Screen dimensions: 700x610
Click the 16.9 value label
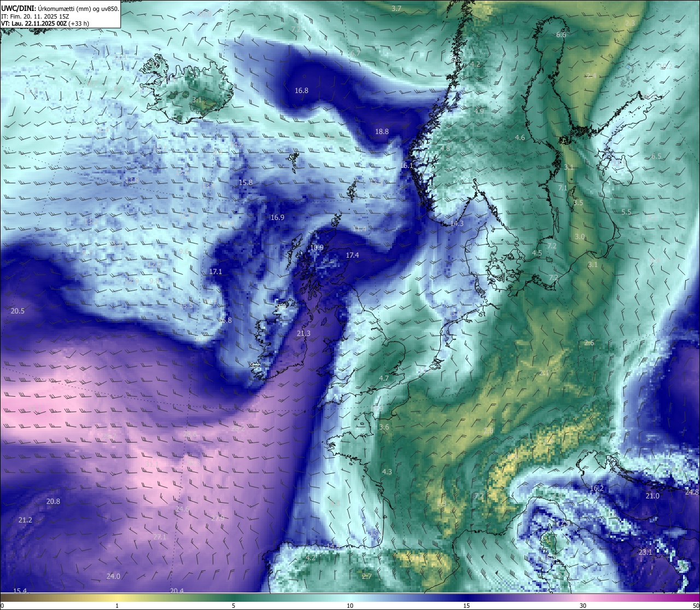[277, 217]
